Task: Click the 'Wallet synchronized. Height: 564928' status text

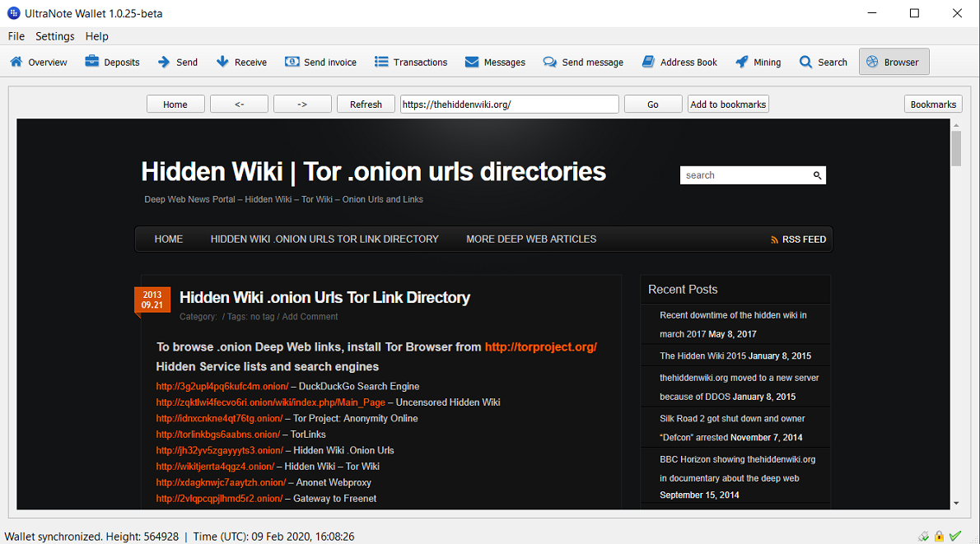Action: tap(91, 537)
